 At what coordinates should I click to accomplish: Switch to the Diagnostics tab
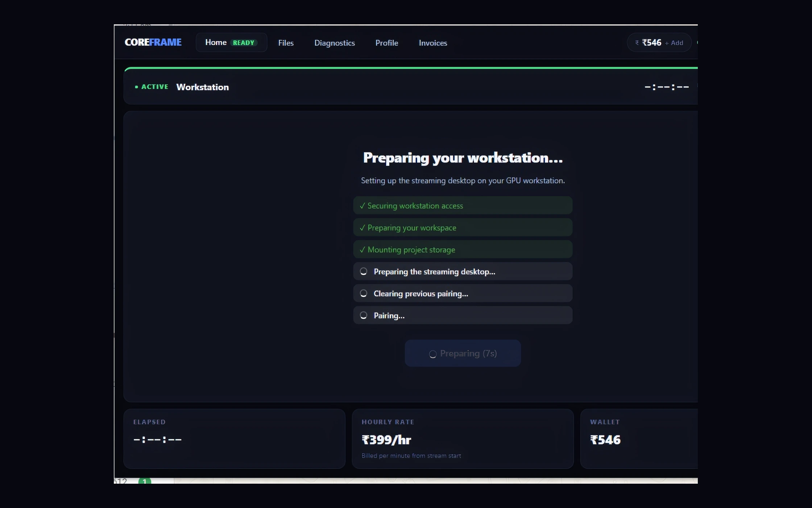[334, 43]
